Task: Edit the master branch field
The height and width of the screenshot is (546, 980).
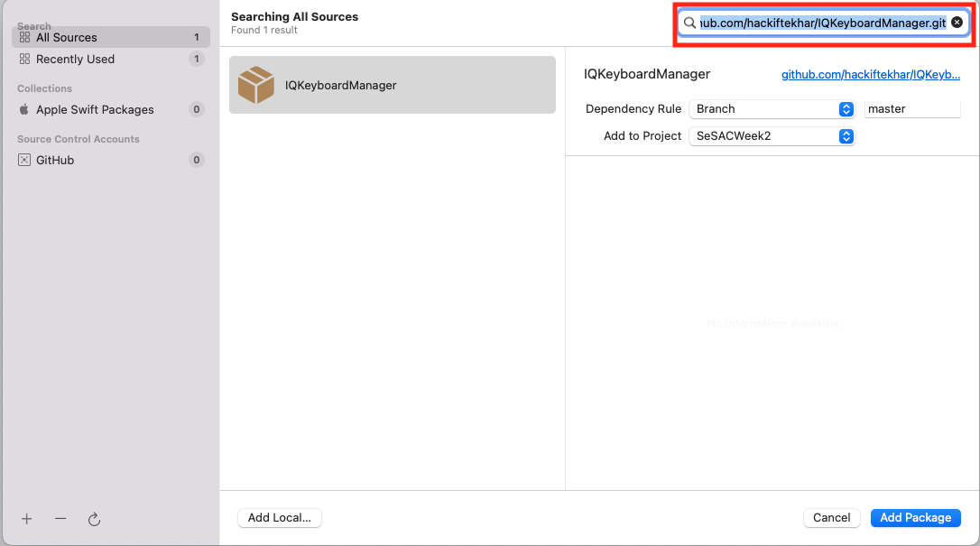Action: 912,109
